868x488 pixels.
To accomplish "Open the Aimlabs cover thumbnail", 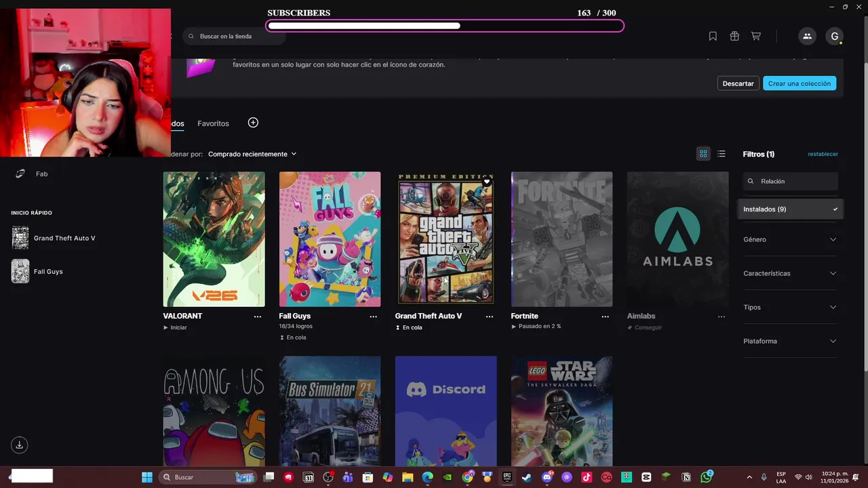I will pyautogui.click(x=677, y=239).
